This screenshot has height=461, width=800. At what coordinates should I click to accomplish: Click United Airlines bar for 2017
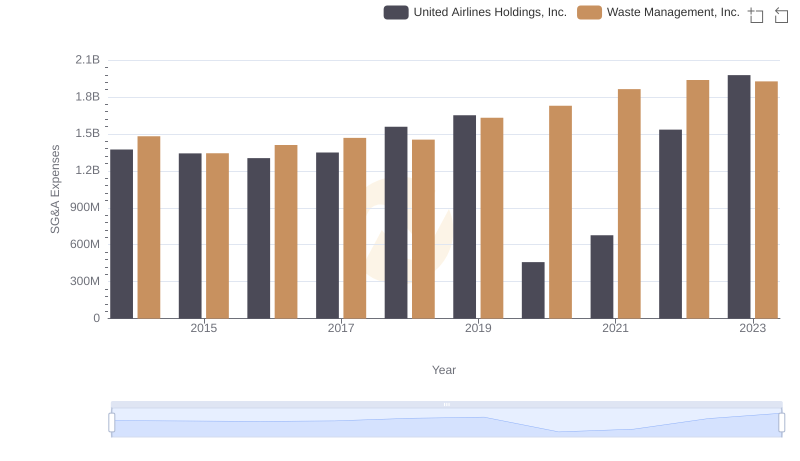pyautogui.click(x=328, y=236)
